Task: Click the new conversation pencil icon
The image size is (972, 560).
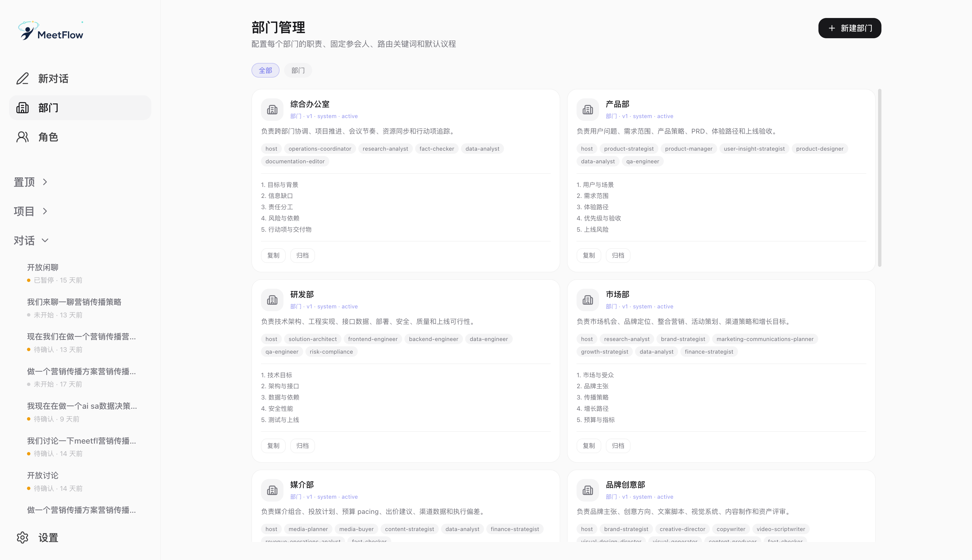Action: [x=22, y=78]
